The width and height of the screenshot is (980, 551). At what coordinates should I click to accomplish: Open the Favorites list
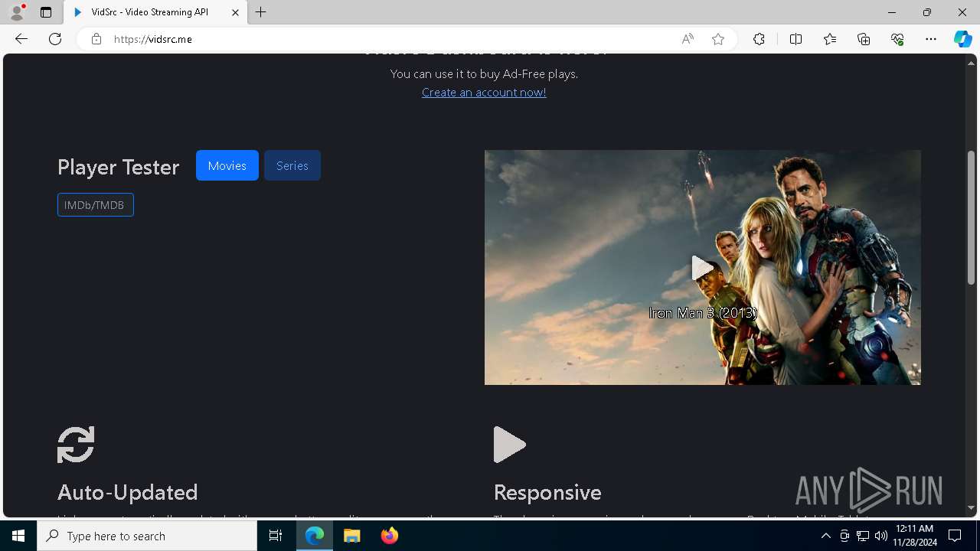[x=830, y=39]
